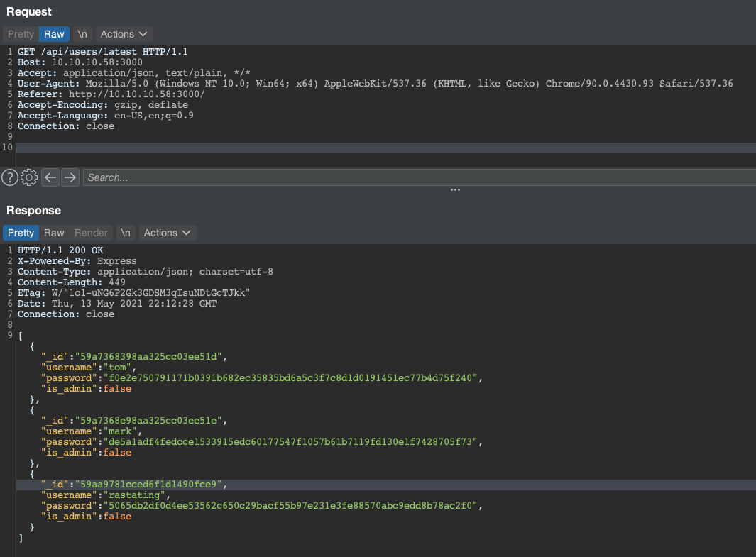Open search settings via the gear icon
756x557 pixels.
(x=28, y=177)
